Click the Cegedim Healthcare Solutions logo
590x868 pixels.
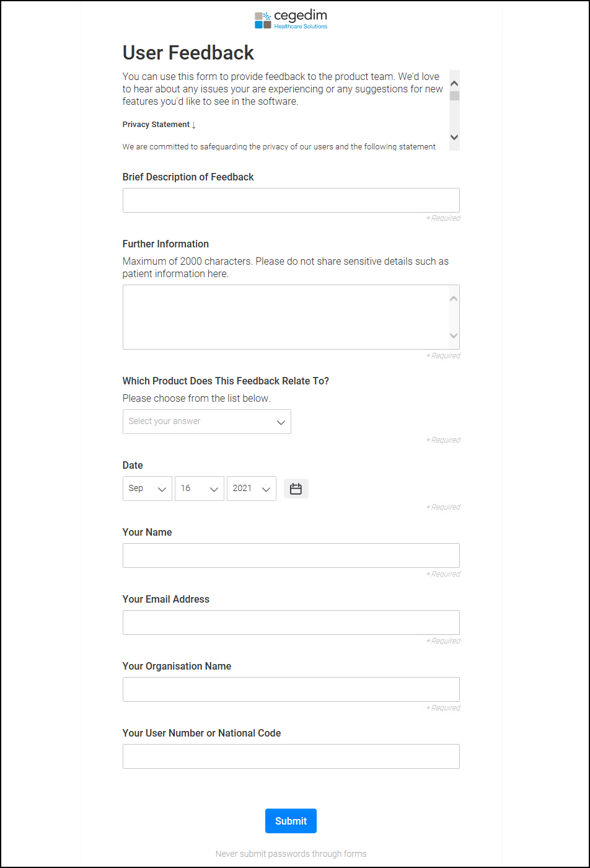click(291, 20)
